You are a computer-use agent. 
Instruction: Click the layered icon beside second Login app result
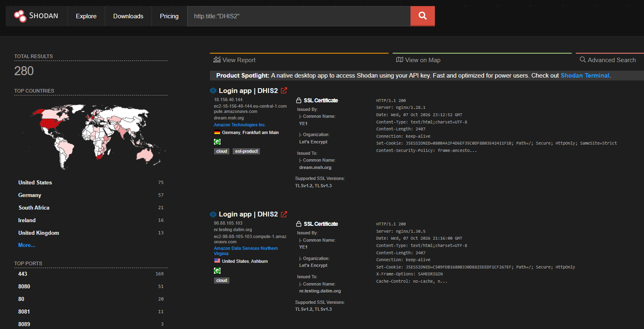coord(213,214)
